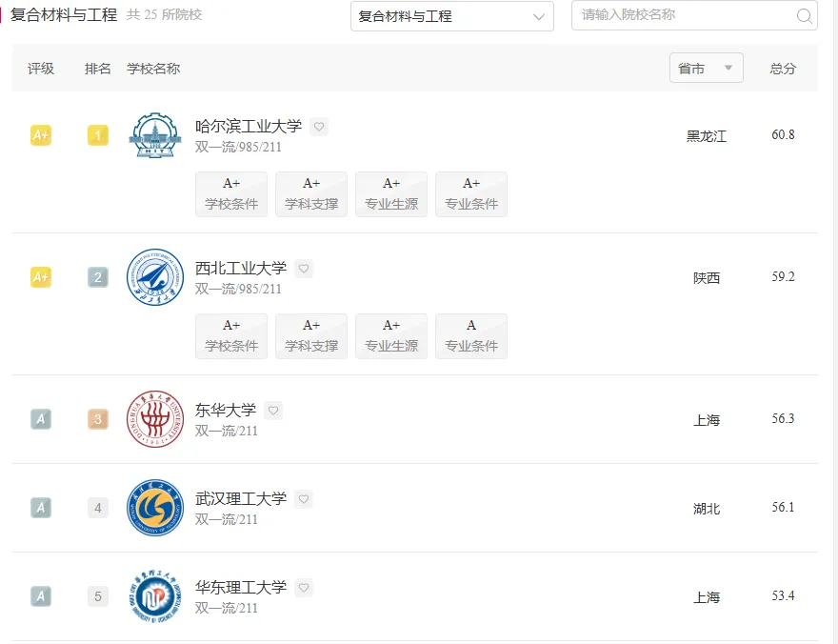Image resolution: width=838 pixels, height=644 pixels.
Task: Click the A rating badge for 武汉理工大学
Action: 41,508
